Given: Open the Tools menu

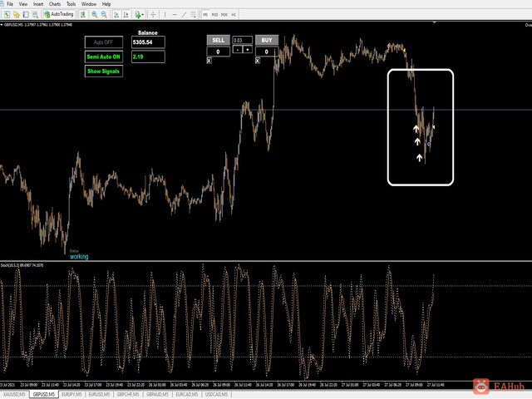Looking at the screenshot, I should click(71, 4).
